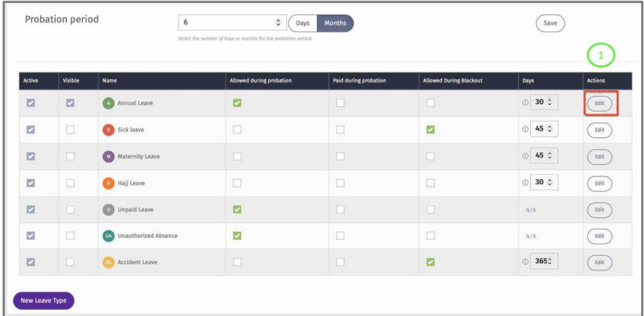Screen dimensions: 644x316
Task: Click Save for the probation period
Action: (x=550, y=23)
